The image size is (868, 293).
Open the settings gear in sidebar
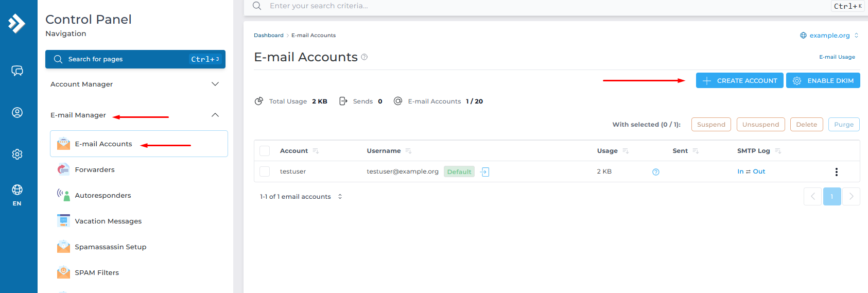coord(17,154)
